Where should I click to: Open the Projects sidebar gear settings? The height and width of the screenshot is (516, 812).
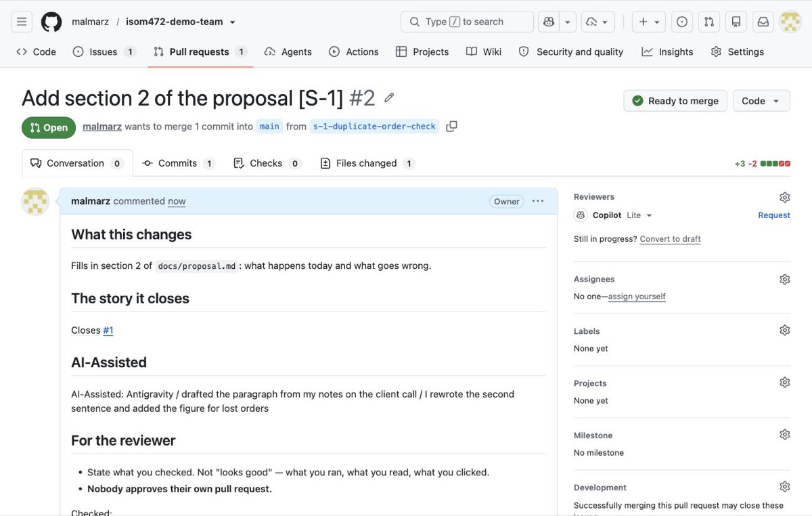(x=784, y=383)
